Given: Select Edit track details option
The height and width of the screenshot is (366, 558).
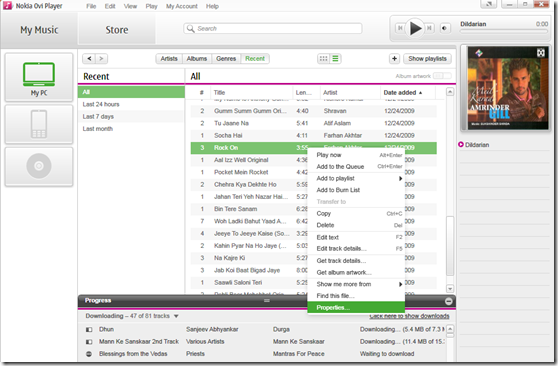Looking at the screenshot, I should [x=356, y=249].
